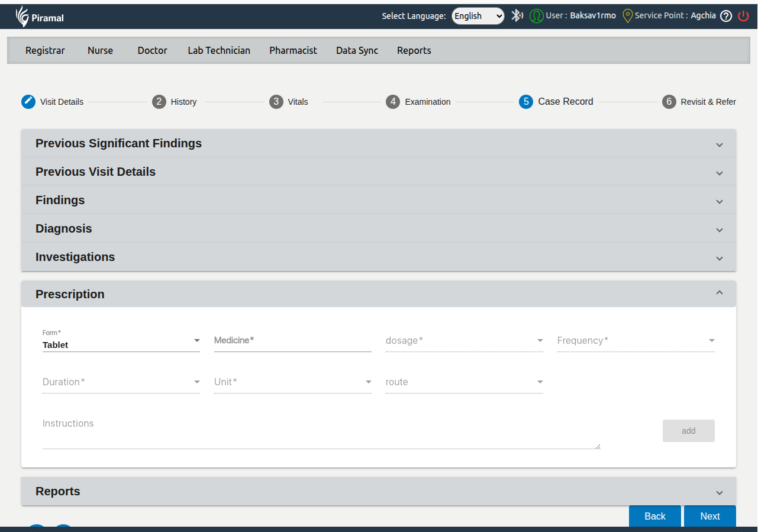The image size is (758, 532).
Task: Open the Doctor menu
Action: pos(152,51)
